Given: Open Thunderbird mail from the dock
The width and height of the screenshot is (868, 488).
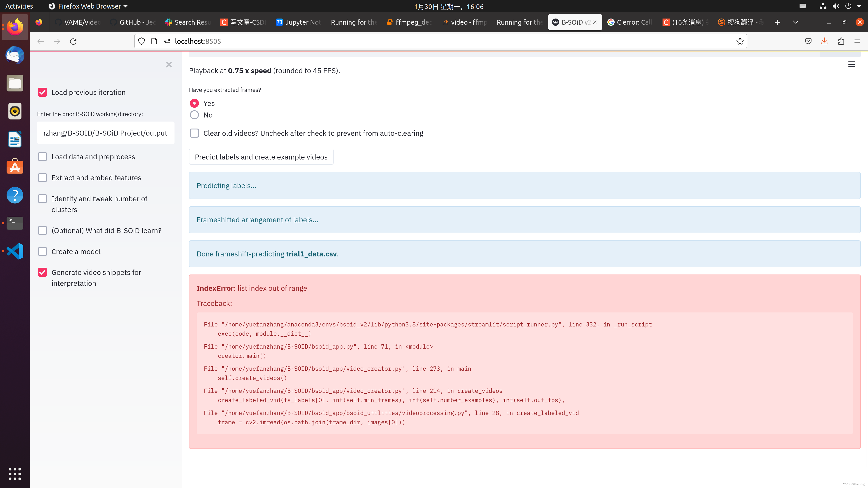Looking at the screenshot, I should click(x=15, y=55).
